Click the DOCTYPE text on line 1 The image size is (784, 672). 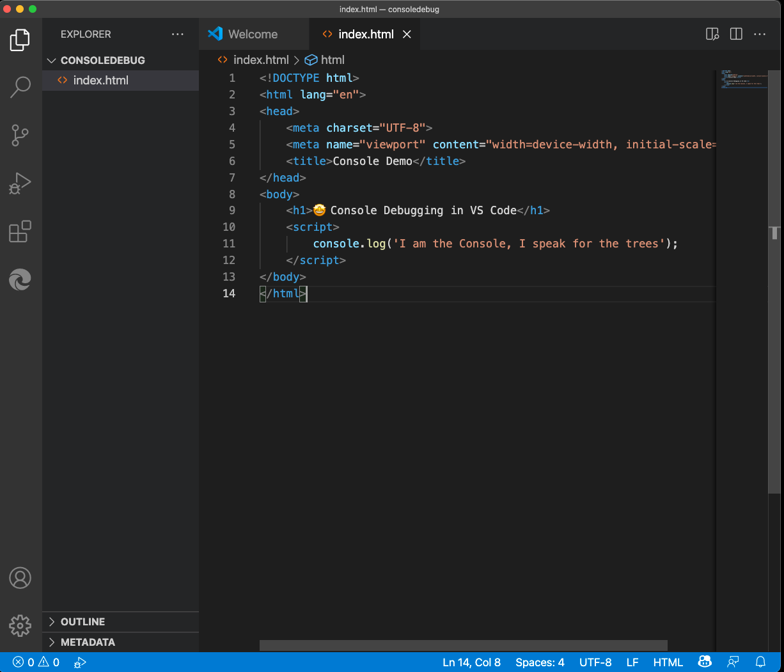(296, 78)
